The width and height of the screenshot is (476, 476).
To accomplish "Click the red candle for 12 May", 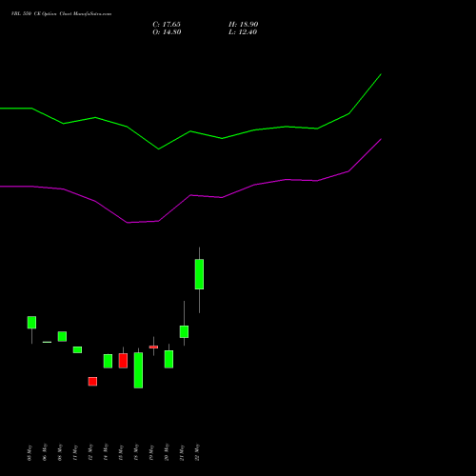I will click(x=92, y=382).
